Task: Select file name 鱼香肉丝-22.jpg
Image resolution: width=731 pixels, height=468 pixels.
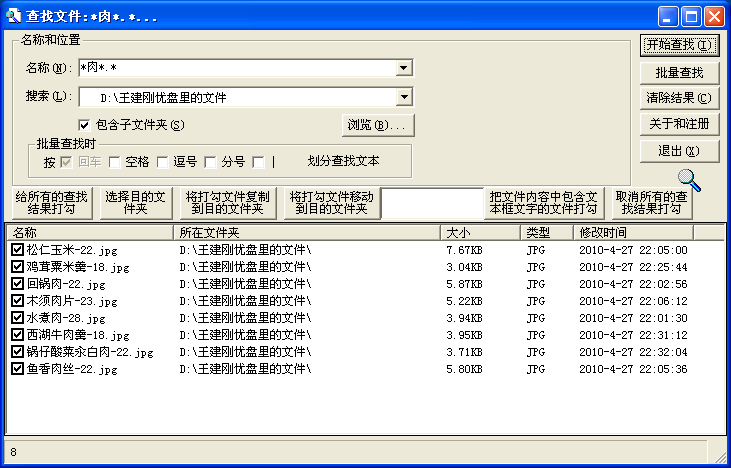Action: tap(72, 369)
